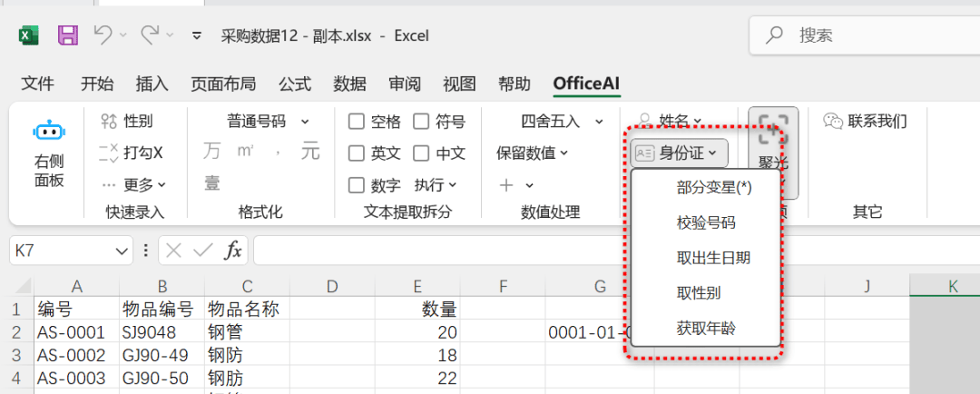Image resolution: width=980 pixels, height=394 pixels.
Task: Activate the 聚光 spotlight icon
Action: pyautogui.click(x=773, y=128)
